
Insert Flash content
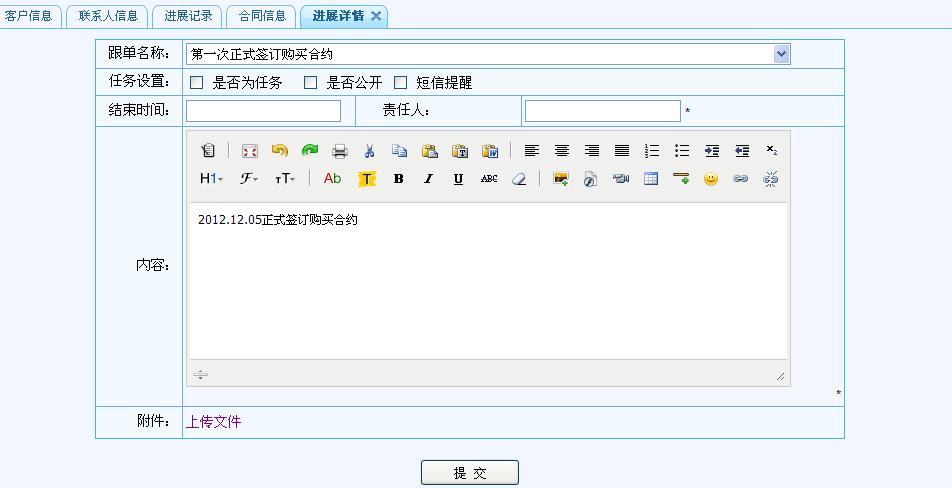point(590,178)
